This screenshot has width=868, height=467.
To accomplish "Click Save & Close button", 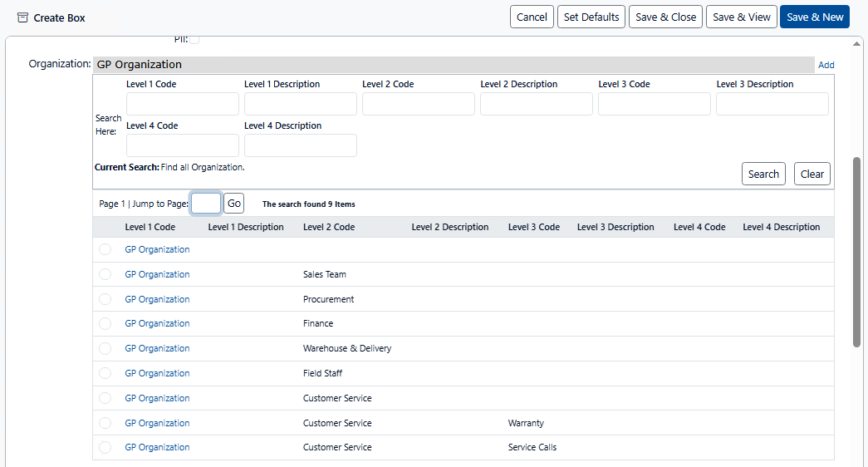I will (665, 17).
